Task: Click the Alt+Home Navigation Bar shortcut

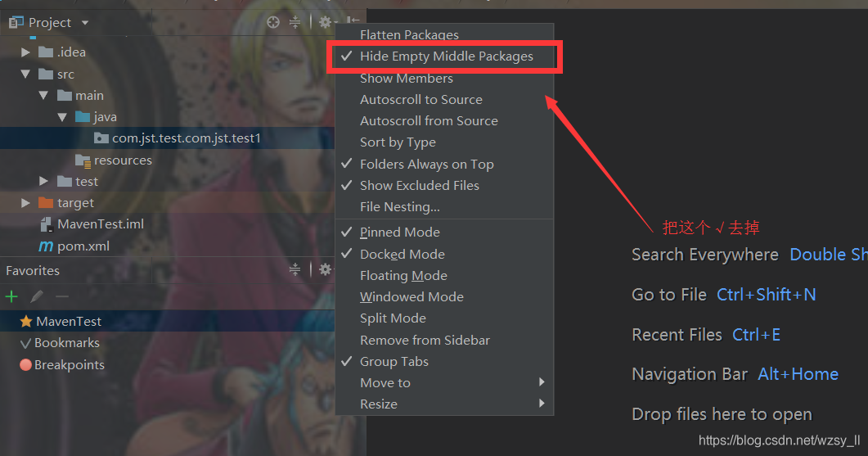Action: [798, 375]
